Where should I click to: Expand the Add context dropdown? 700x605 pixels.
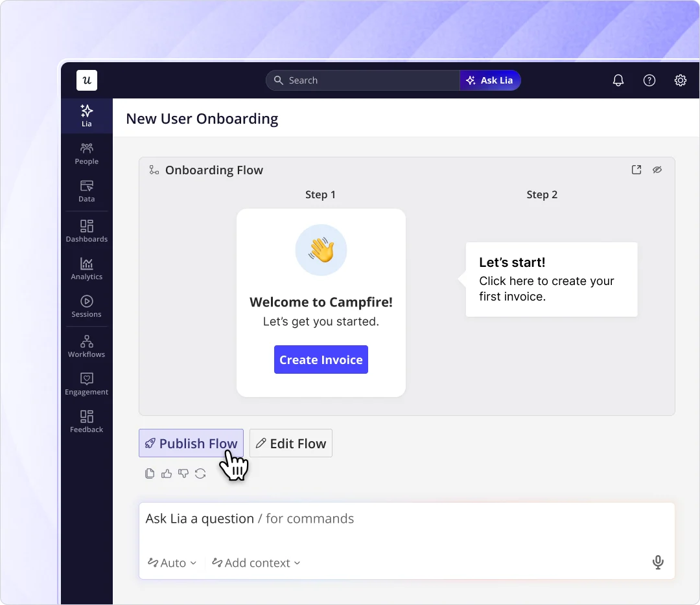click(256, 563)
